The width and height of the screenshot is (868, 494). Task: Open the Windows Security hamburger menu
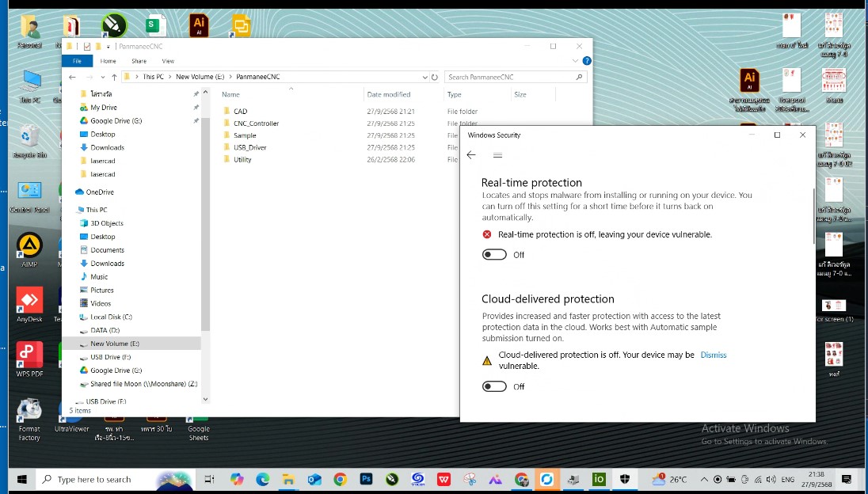coord(497,155)
